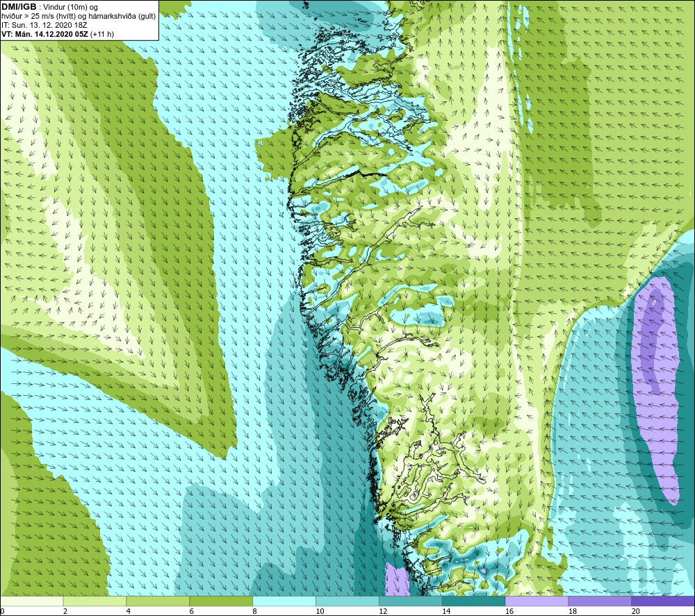
Task: Click the legend label '16'
Action: (x=509, y=612)
